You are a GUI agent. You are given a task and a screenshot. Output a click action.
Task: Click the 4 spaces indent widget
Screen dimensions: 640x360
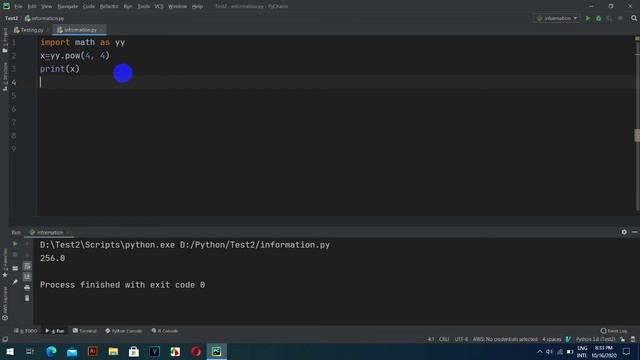pyautogui.click(x=551, y=339)
